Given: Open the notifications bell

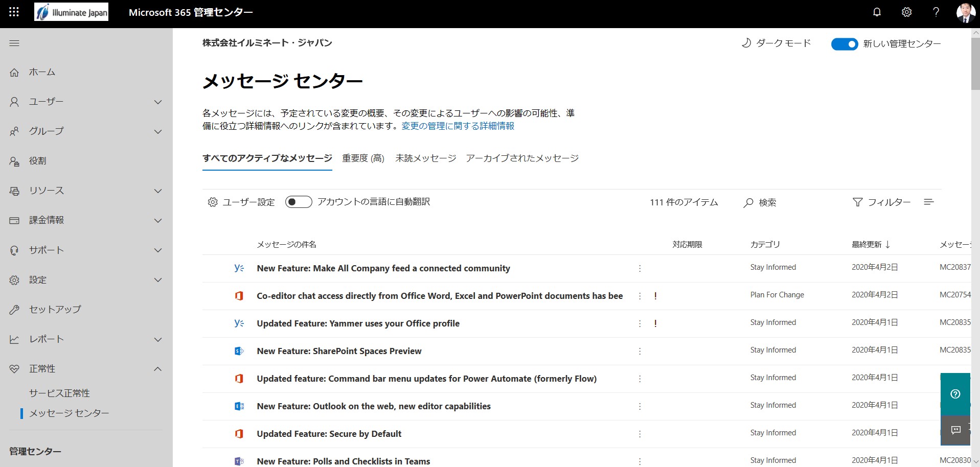Looking at the screenshot, I should 877,12.
